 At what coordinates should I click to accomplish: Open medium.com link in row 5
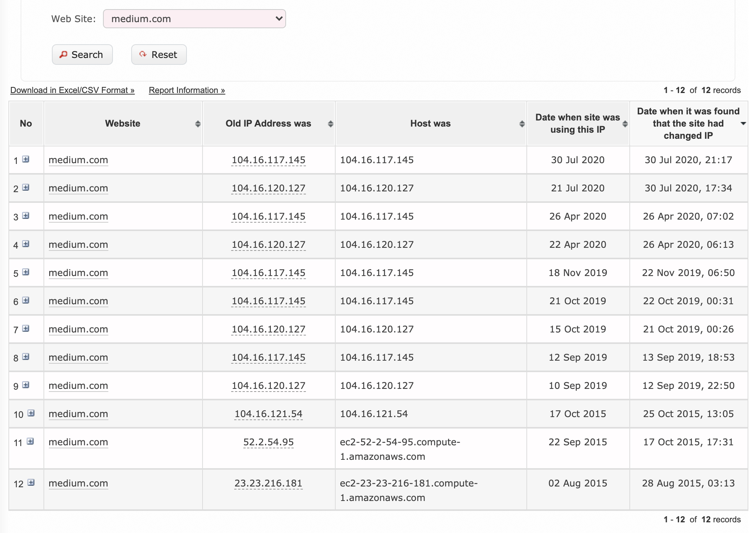point(78,273)
